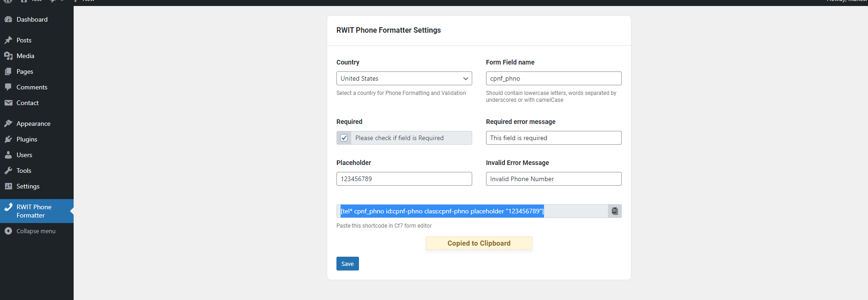This screenshot has height=300, width=868.
Task: Open Comments menu item
Action: pyautogui.click(x=37, y=87)
